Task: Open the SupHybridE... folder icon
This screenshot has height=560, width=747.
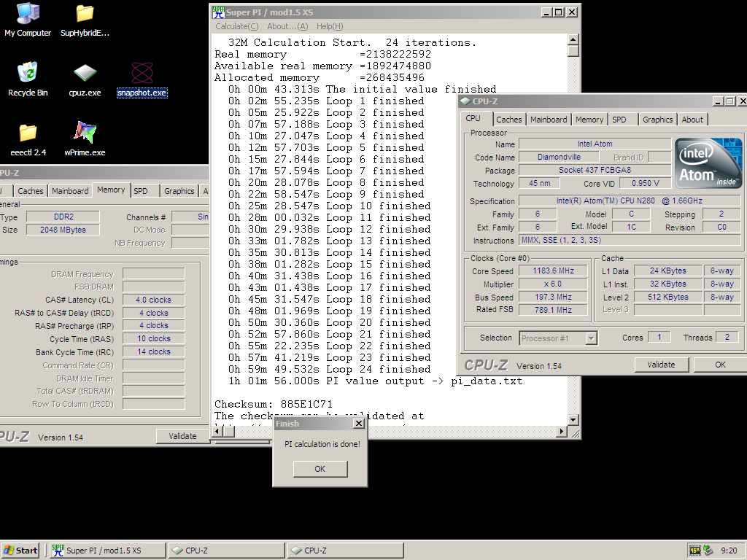Action: (85, 20)
